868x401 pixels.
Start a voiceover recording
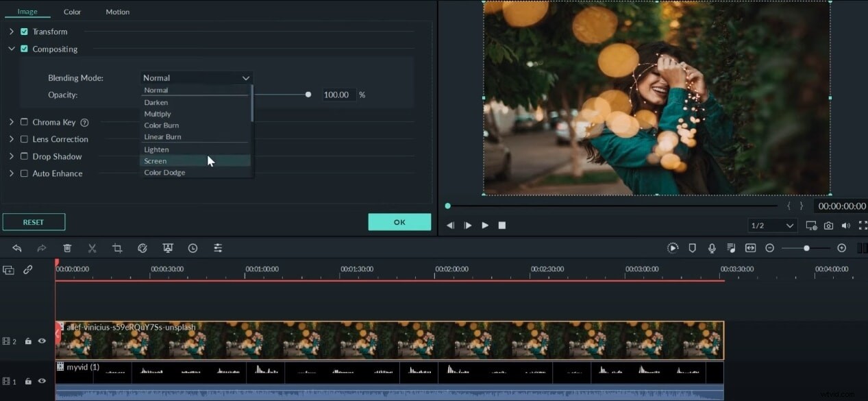(x=712, y=247)
